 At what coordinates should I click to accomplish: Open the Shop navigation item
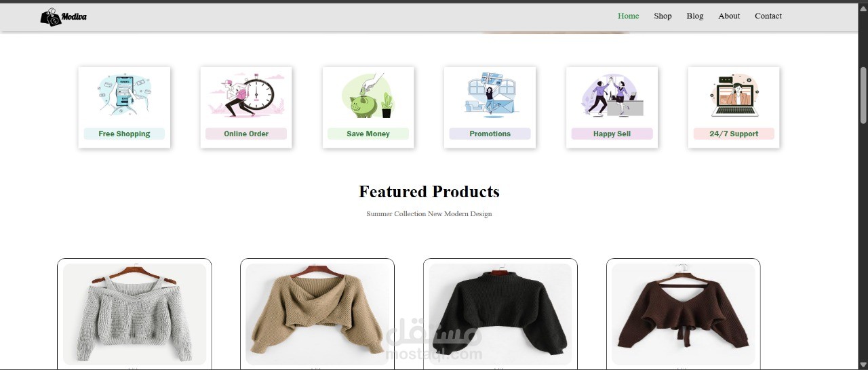[x=663, y=16]
